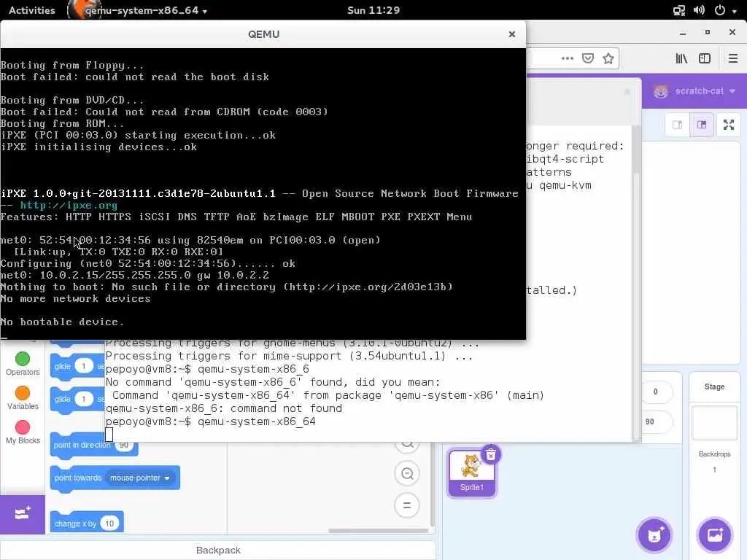Delete Sprite1 using its trash icon

coord(491,455)
